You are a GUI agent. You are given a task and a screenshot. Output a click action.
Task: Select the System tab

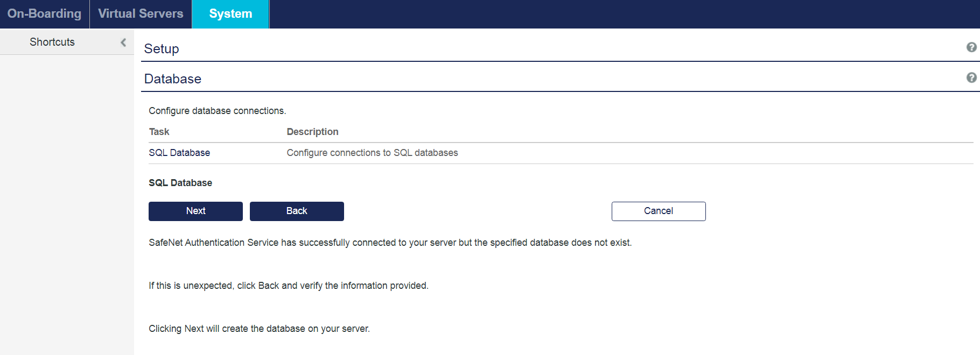[x=230, y=14]
